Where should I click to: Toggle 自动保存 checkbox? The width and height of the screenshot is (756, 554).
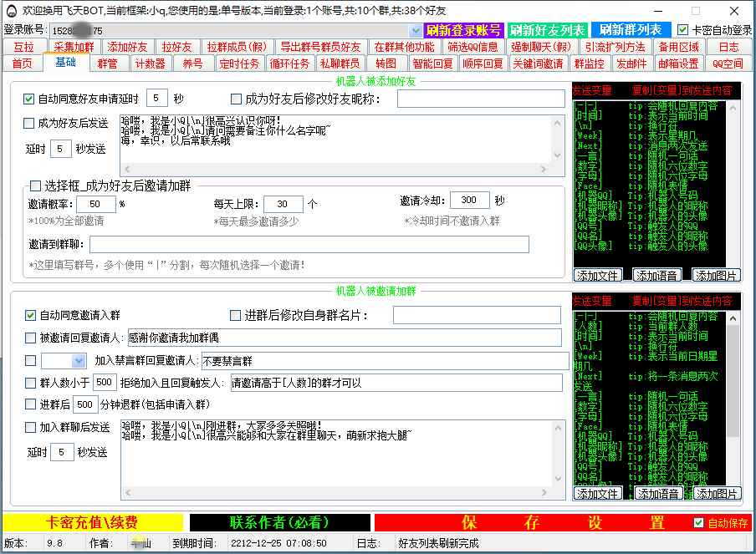[698, 523]
